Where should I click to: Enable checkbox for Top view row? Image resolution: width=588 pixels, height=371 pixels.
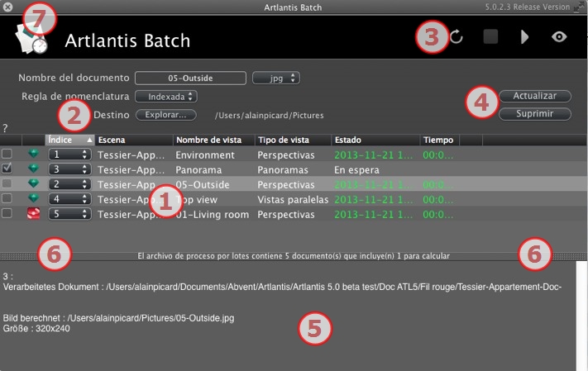point(7,198)
